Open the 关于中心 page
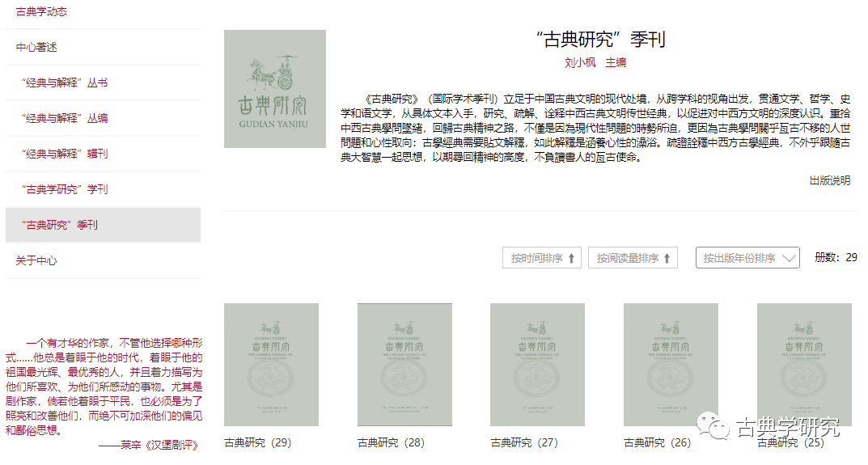868x465 pixels. coord(36,260)
